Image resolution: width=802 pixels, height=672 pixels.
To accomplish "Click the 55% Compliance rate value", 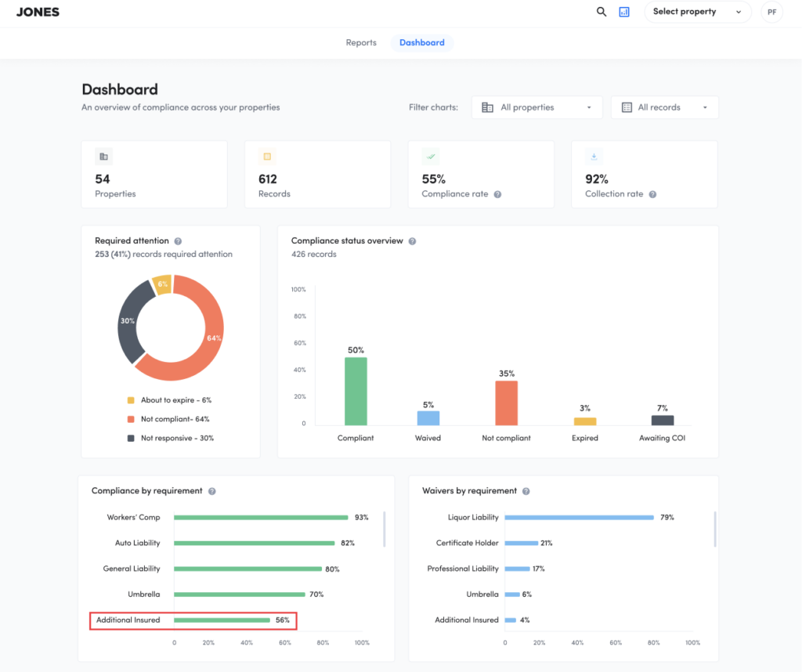I will tap(434, 179).
